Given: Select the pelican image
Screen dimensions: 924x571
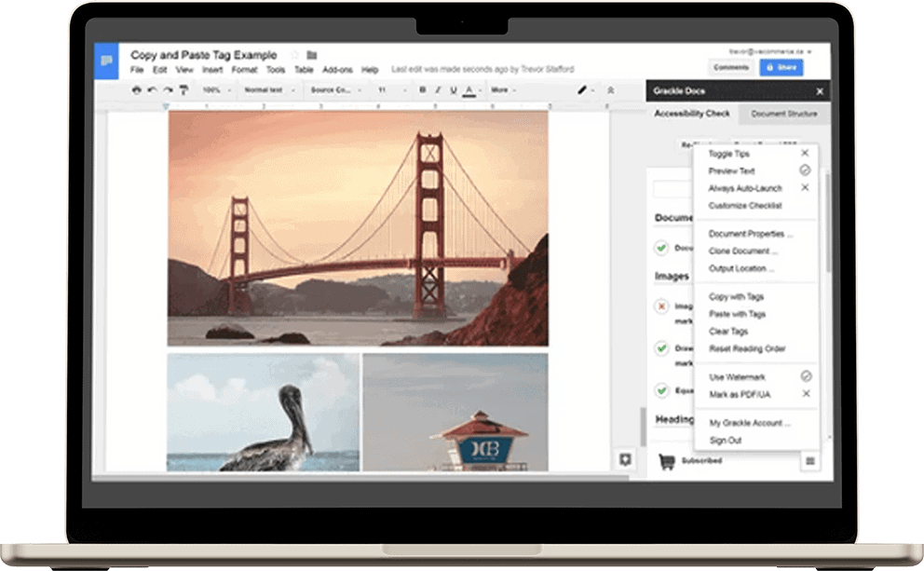Looking at the screenshot, I should tap(263, 412).
